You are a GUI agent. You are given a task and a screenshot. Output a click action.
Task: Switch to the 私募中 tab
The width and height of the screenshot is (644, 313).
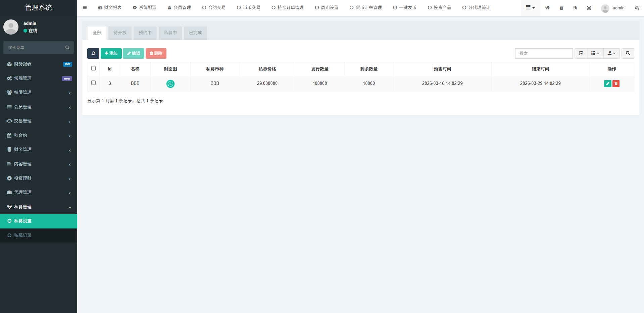pos(170,33)
